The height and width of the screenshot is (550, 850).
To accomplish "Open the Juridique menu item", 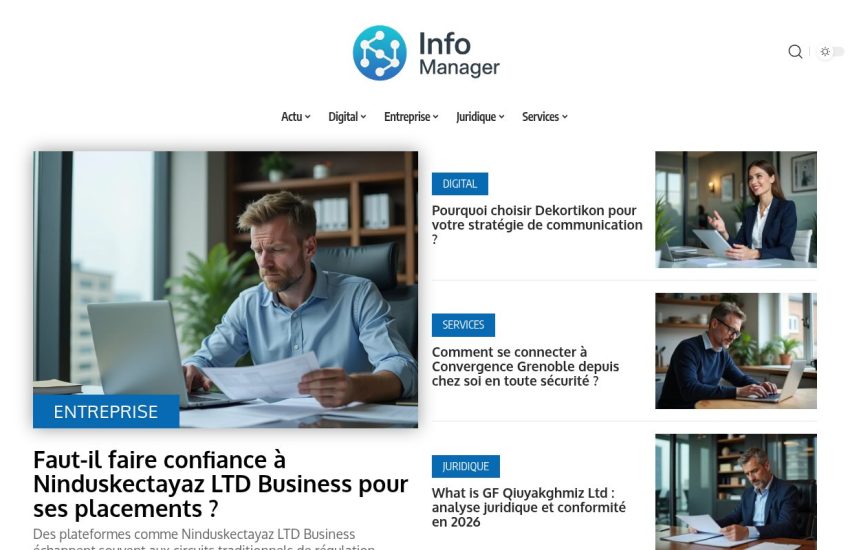I will (480, 117).
